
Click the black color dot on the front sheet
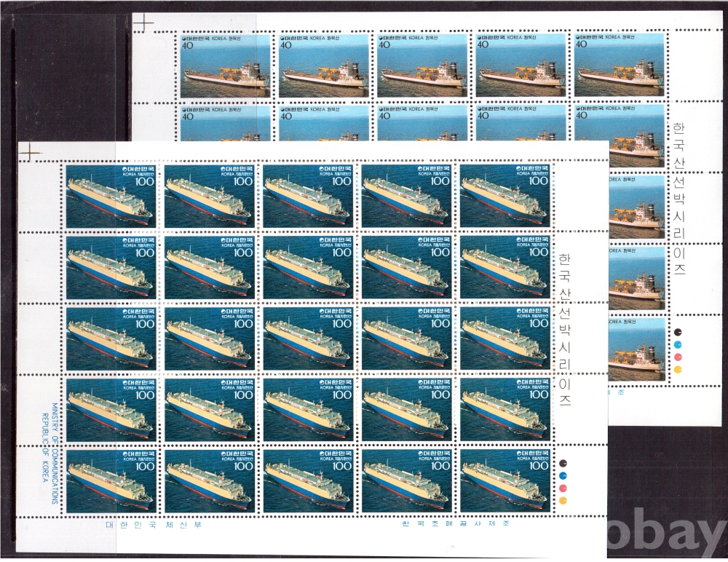point(563,462)
